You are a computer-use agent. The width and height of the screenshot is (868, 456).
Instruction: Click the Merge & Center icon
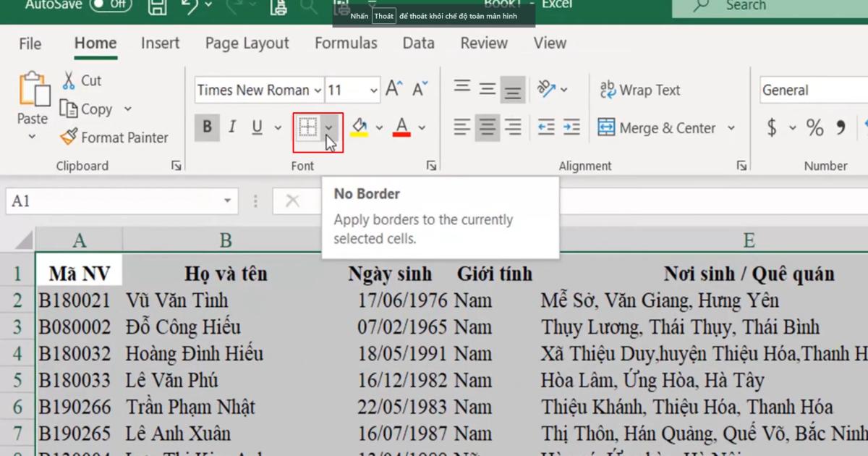[x=607, y=128]
